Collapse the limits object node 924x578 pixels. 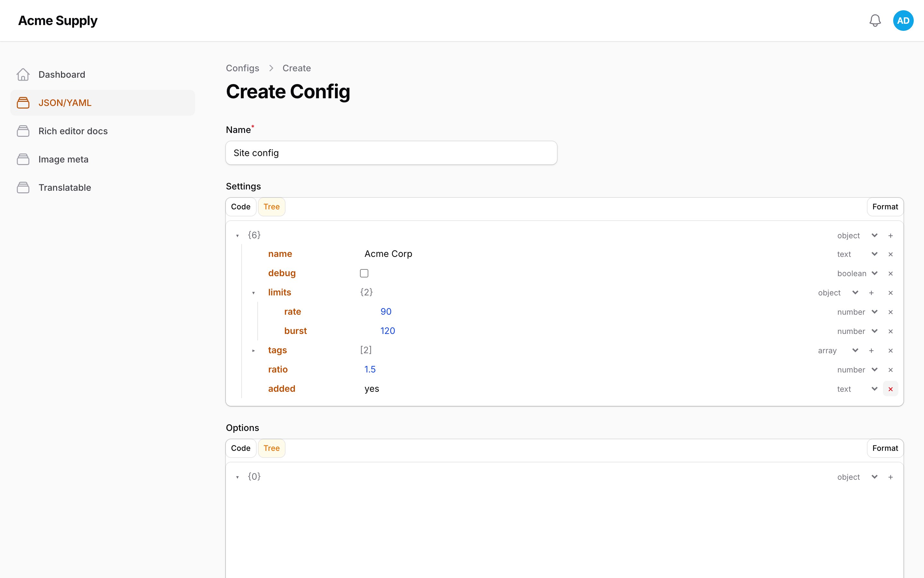point(253,293)
